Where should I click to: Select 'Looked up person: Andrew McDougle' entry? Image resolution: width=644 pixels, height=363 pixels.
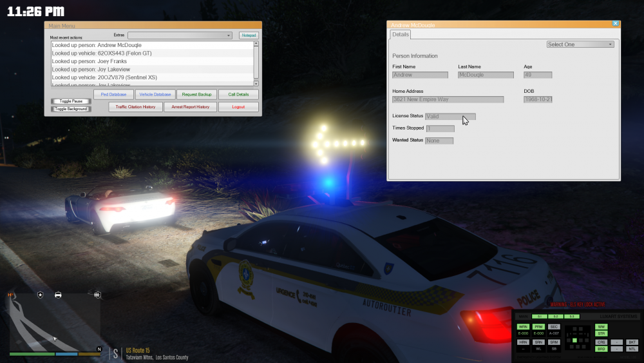click(153, 45)
